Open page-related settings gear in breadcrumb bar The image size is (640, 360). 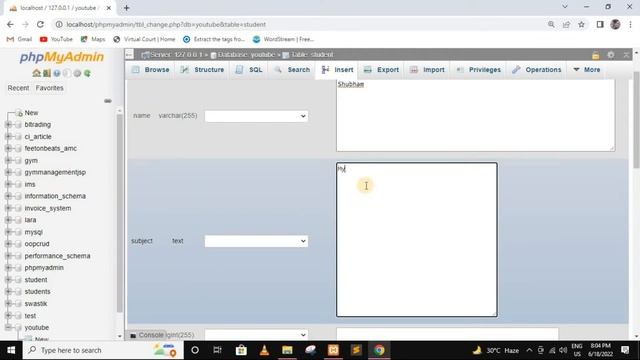pyautogui.click(x=611, y=55)
